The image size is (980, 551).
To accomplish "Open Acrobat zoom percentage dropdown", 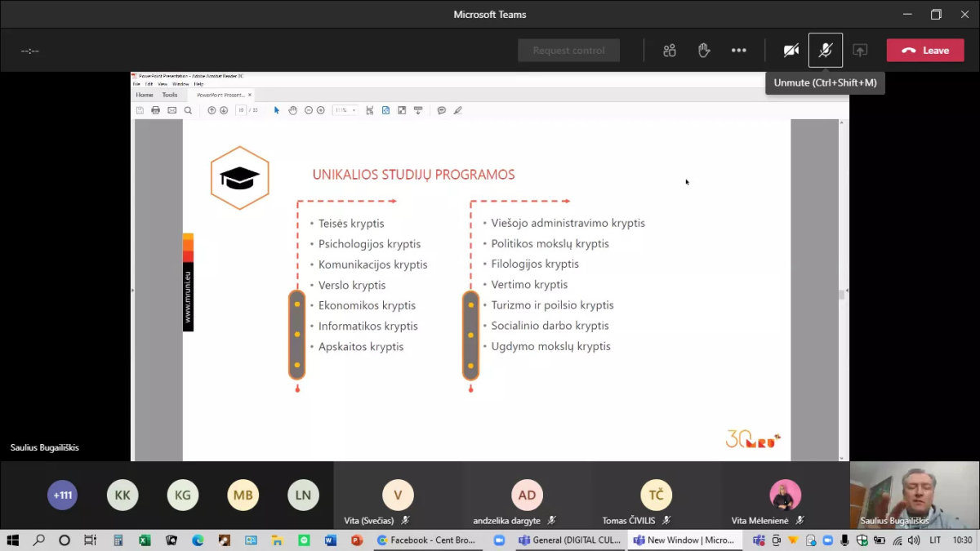I will tap(354, 110).
